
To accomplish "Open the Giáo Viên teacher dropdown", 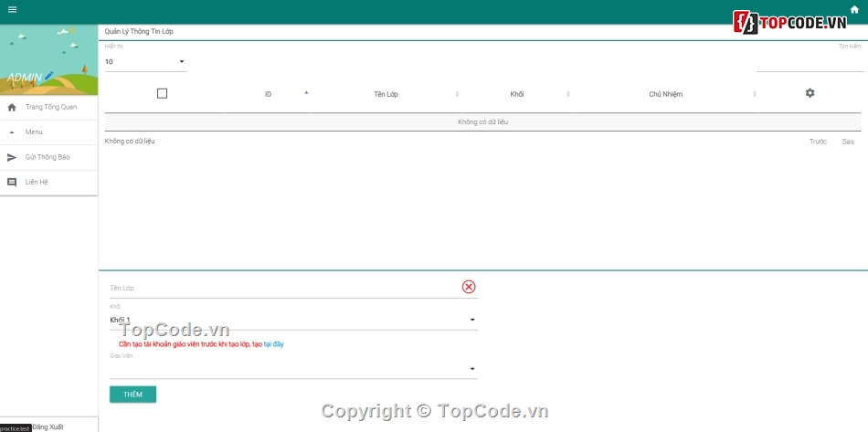I will coord(293,369).
